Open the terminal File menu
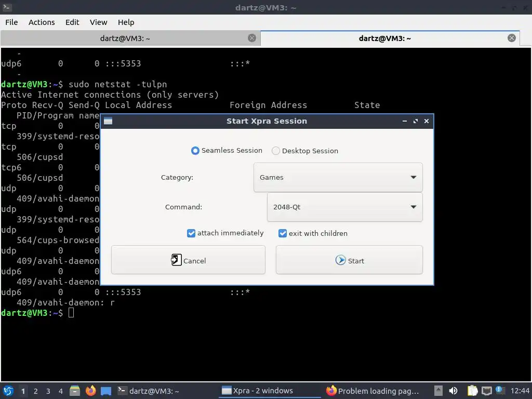This screenshot has height=399, width=532. tap(11, 22)
